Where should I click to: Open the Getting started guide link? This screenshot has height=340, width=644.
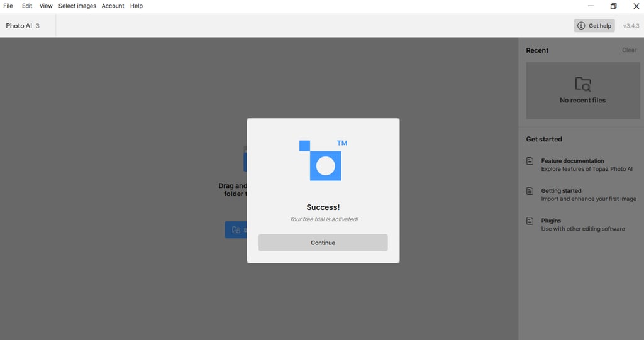[561, 191]
